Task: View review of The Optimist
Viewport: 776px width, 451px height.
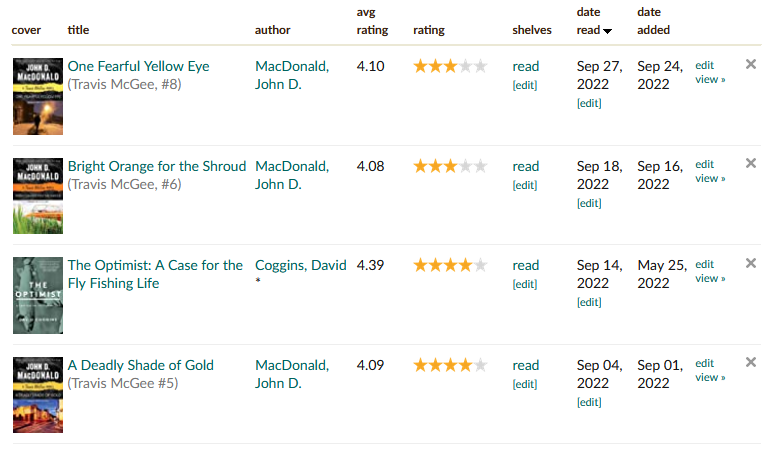Action: coord(710,279)
